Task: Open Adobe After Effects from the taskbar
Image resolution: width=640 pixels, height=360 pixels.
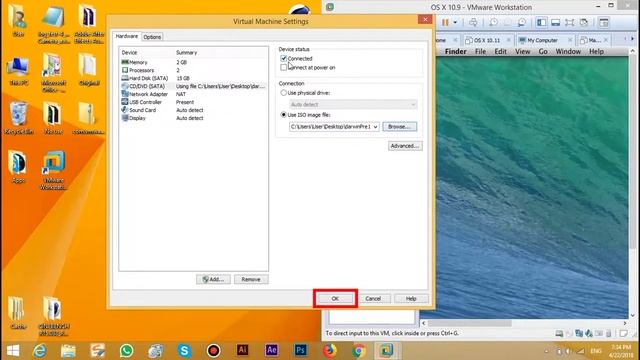Action: 271,350
